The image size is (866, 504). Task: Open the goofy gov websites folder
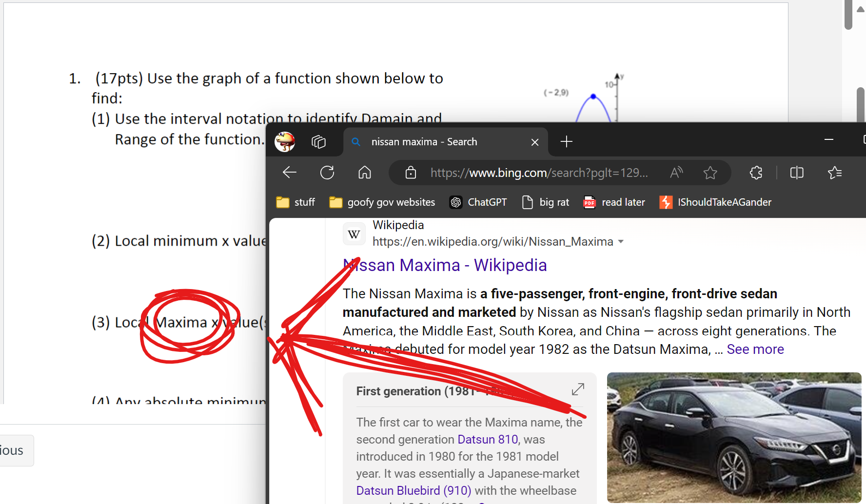(x=382, y=202)
